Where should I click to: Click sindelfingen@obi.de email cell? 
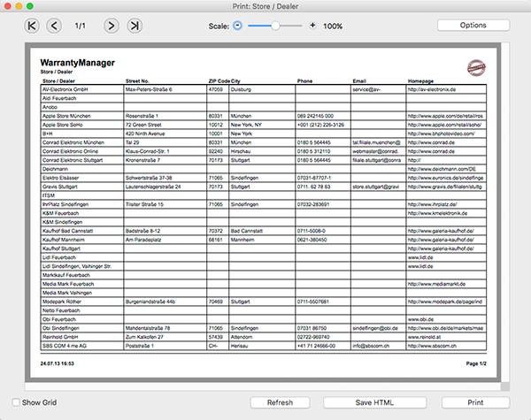(378, 328)
